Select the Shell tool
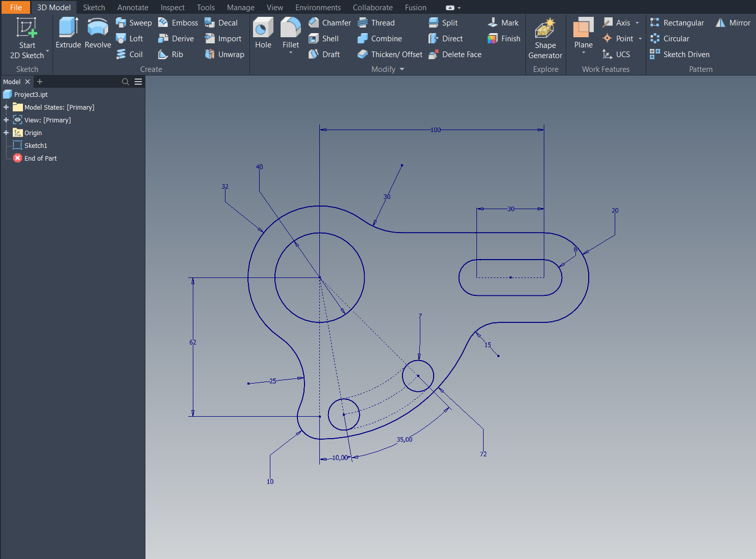This screenshot has height=559, width=756. [323, 39]
